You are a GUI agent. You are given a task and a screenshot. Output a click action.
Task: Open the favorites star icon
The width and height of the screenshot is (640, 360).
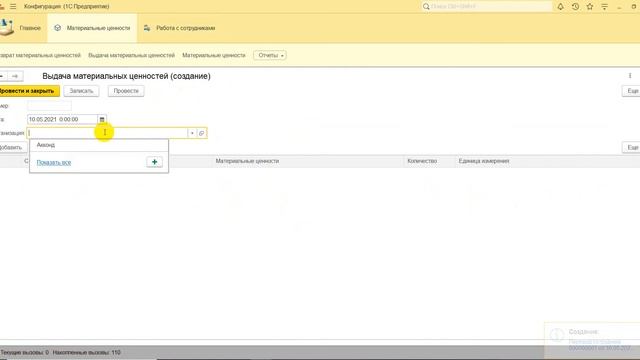pyautogui.click(x=590, y=7)
